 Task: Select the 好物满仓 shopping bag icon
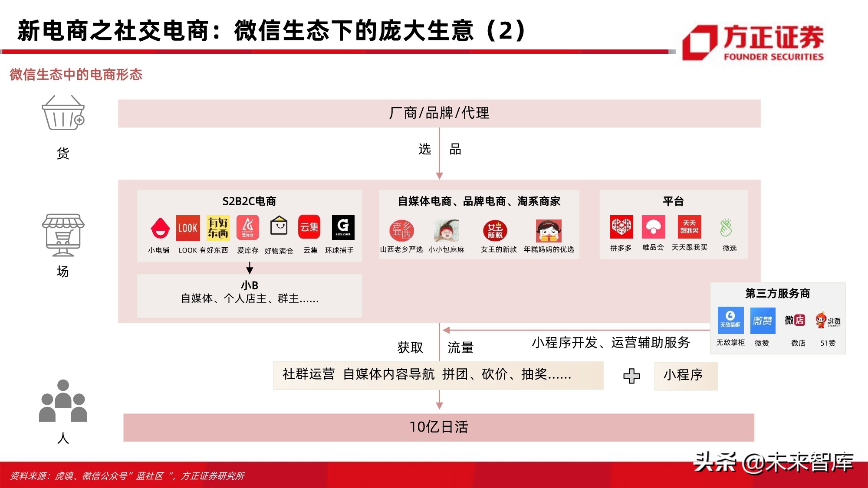pos(279,226)
